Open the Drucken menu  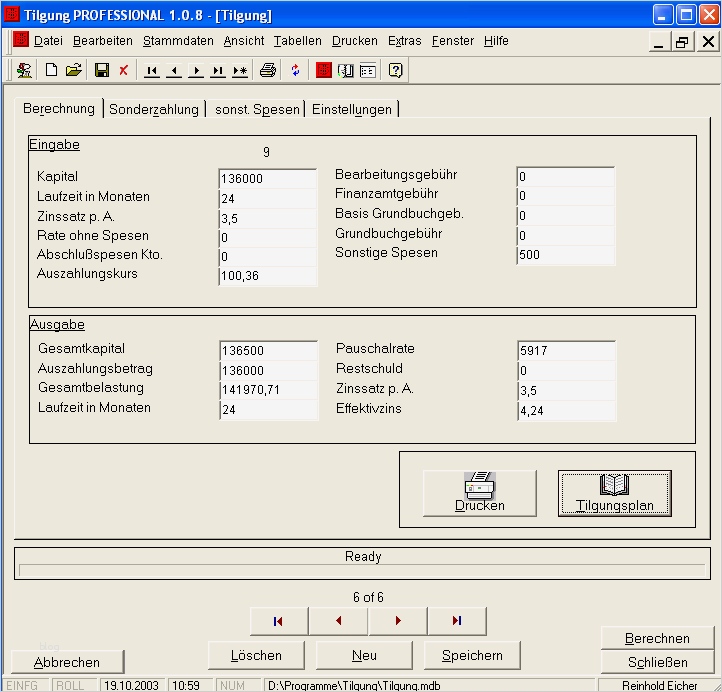tap(355, 41)
